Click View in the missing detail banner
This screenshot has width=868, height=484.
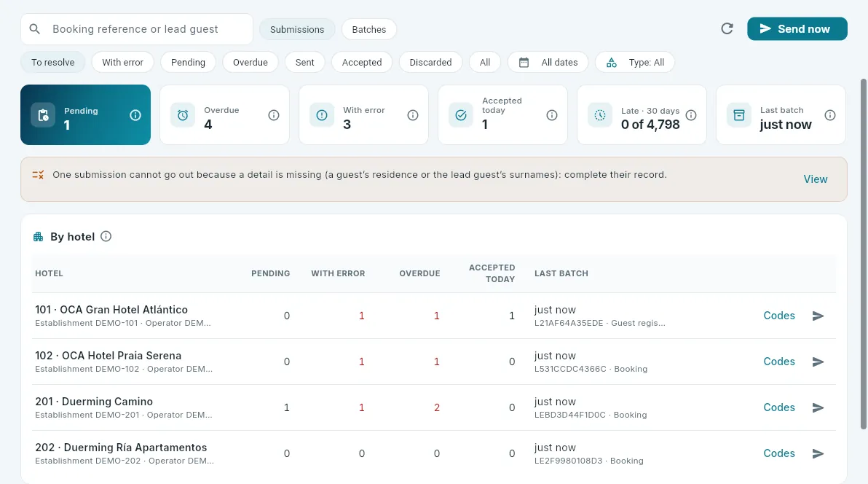pyautogui.click(x=816, y=179)
